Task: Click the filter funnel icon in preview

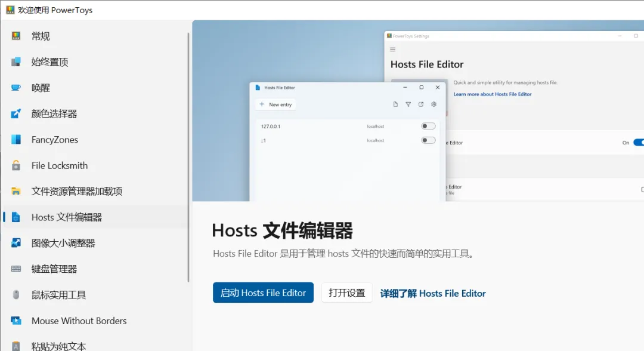Action: click(408, 104)
